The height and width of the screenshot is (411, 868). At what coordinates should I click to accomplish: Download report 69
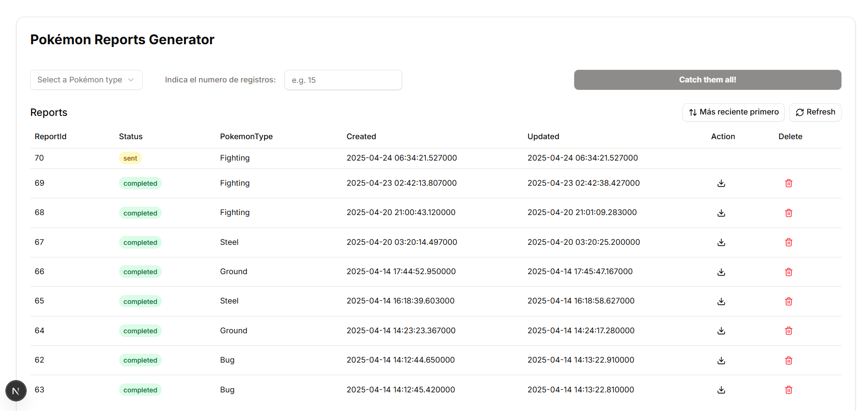(x=721, y=183)
